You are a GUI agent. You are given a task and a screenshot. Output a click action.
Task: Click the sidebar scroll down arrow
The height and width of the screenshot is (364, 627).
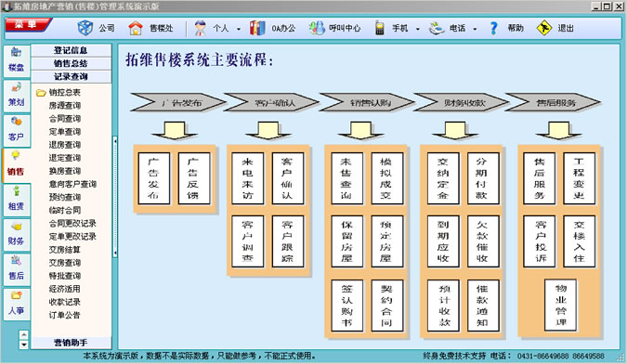(x=24, y=344)
